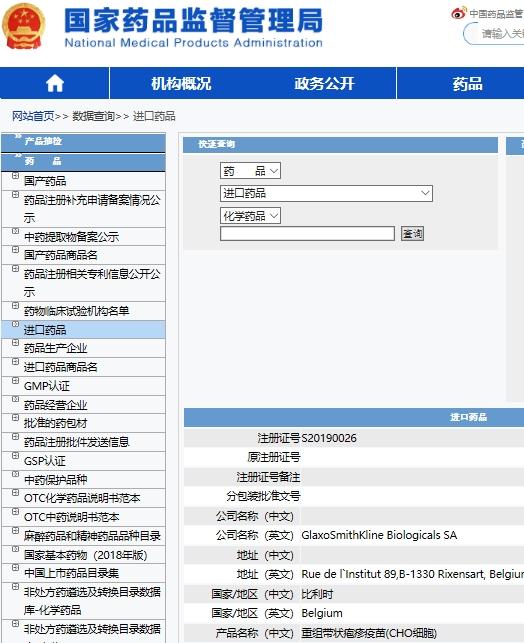Expand the 中国上市药品目录集 node icon
The height and width of the screenshot is (643, 524).
click(x=15, y=568)
